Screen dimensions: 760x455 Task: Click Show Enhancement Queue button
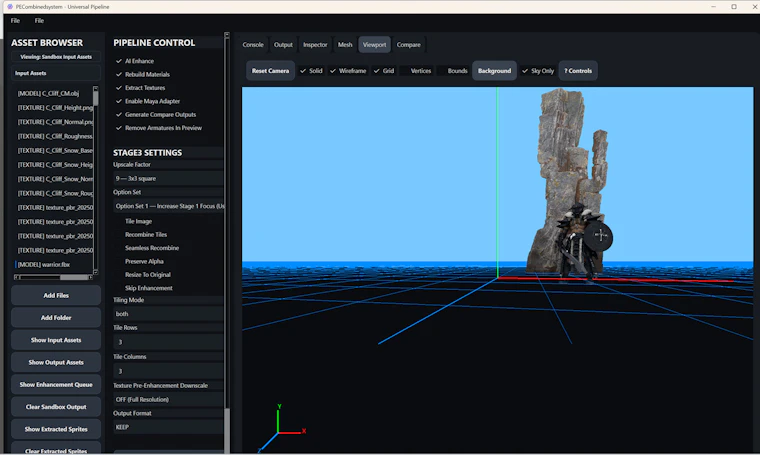[56, 385]
